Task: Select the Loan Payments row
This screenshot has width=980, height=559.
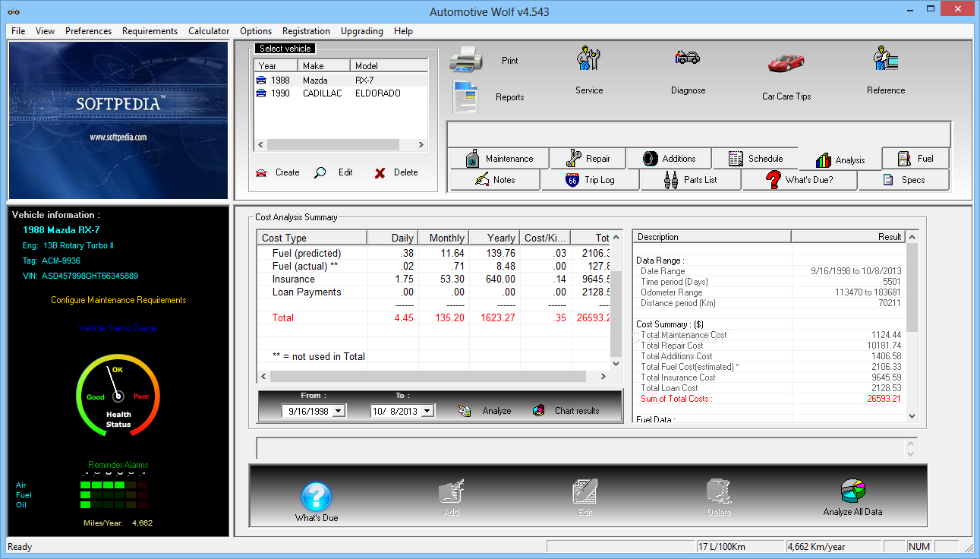Action: [x=433, y=292]
